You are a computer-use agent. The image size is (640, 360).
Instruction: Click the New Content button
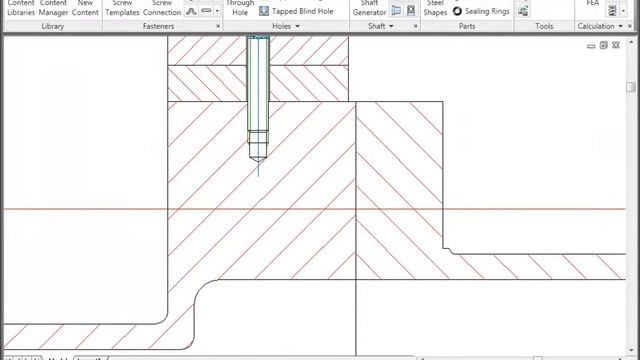[85, 8]
